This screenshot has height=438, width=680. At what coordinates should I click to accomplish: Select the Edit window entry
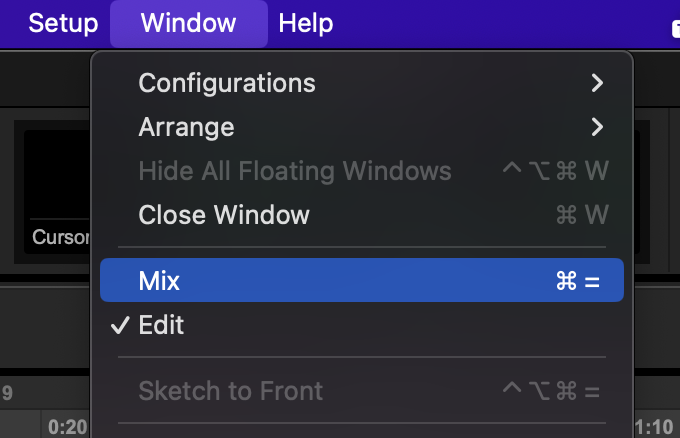(x=362, y=325)
